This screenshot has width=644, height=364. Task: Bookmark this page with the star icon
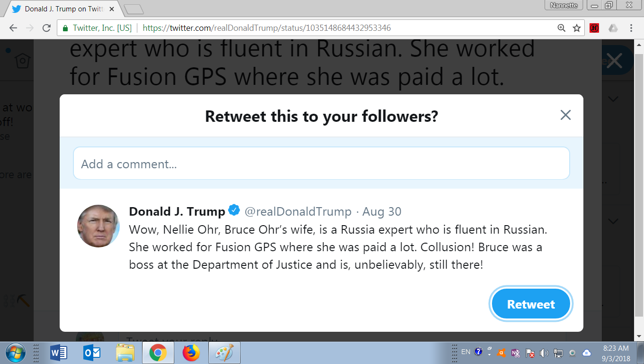click(577, 28)
